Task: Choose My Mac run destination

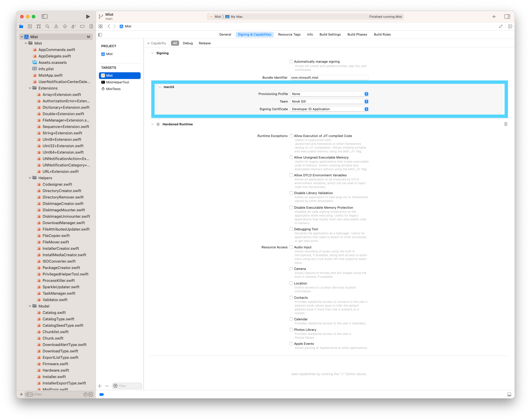Action: (234, 17)
